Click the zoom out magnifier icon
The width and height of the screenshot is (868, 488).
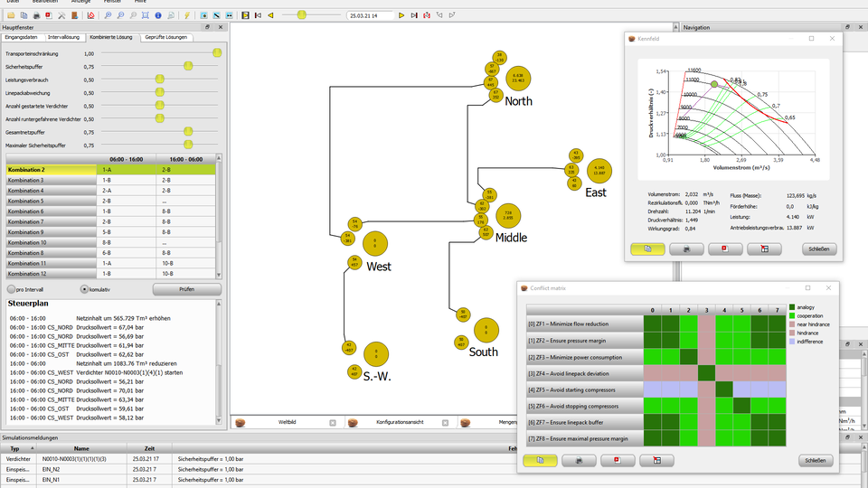pos(120,15)
